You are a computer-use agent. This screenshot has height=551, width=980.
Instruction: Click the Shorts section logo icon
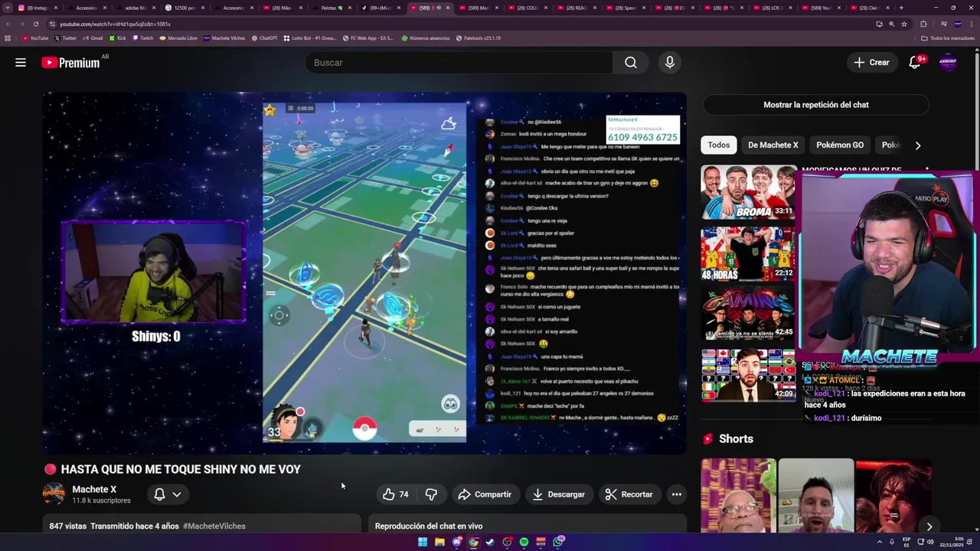click(708, 439)
